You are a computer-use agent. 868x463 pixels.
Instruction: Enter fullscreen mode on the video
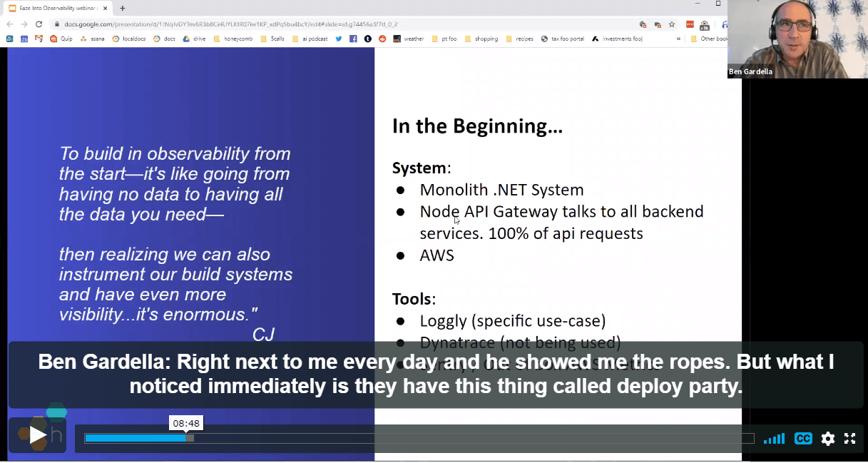pyautogui.click(x=849, y=439)
